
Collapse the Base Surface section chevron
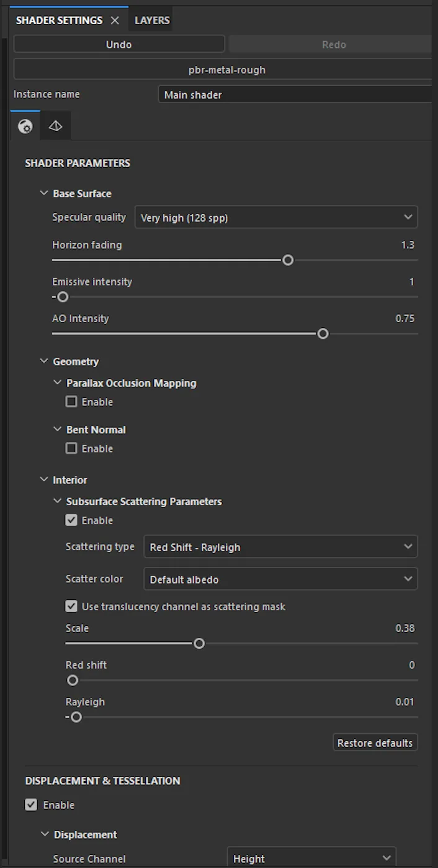click(x=44, y=193)
